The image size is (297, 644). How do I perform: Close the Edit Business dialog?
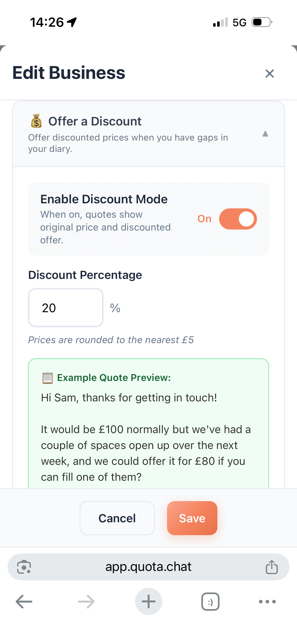[269, 74]
